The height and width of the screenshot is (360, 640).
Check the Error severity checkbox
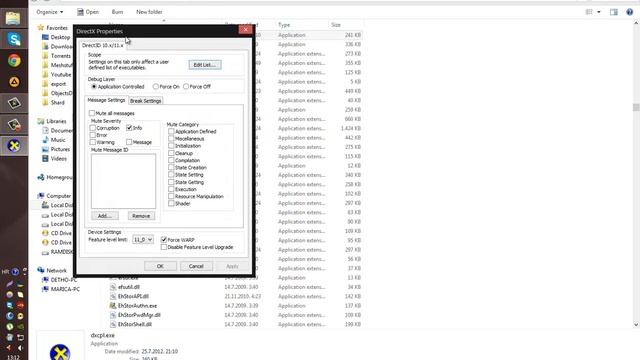point(93,135)
